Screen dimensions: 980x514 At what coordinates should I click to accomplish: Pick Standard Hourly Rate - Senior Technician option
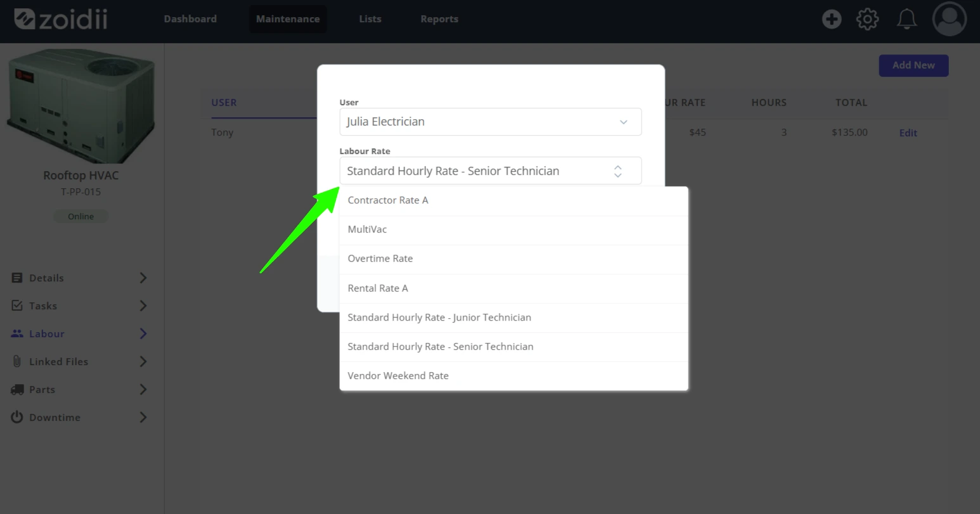pos(514,347)
